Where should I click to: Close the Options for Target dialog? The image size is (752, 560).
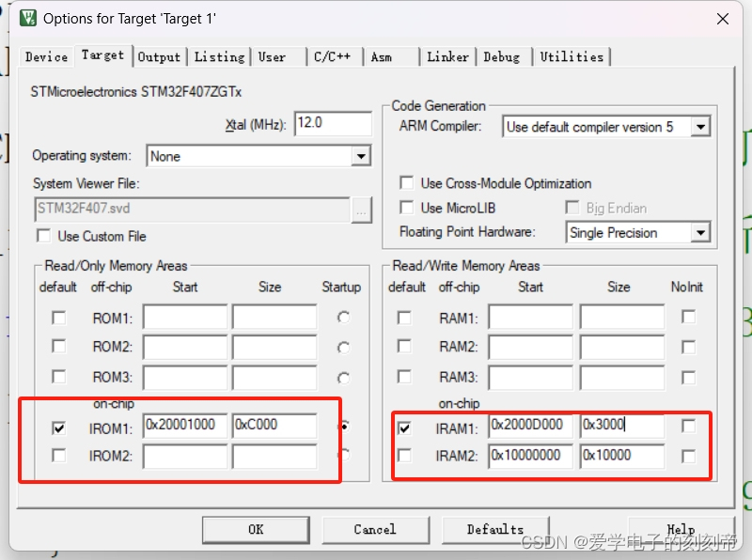click(x=722, y=19)
